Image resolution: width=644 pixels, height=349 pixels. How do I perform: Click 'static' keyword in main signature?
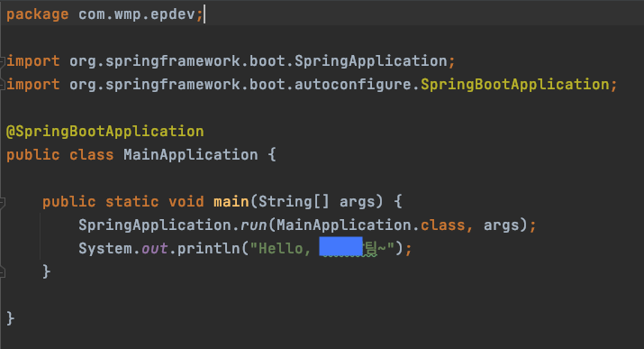[x=132, y=202]
